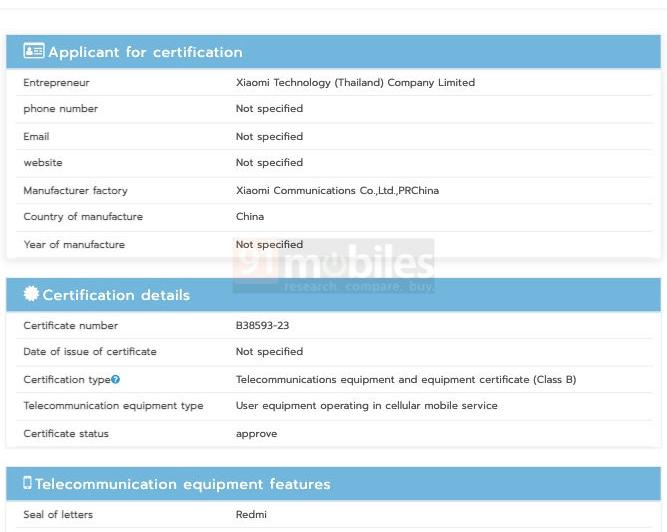
Task: Click the phone icon beside Telecommunication equipment features
Action: (x=27, y=483)
